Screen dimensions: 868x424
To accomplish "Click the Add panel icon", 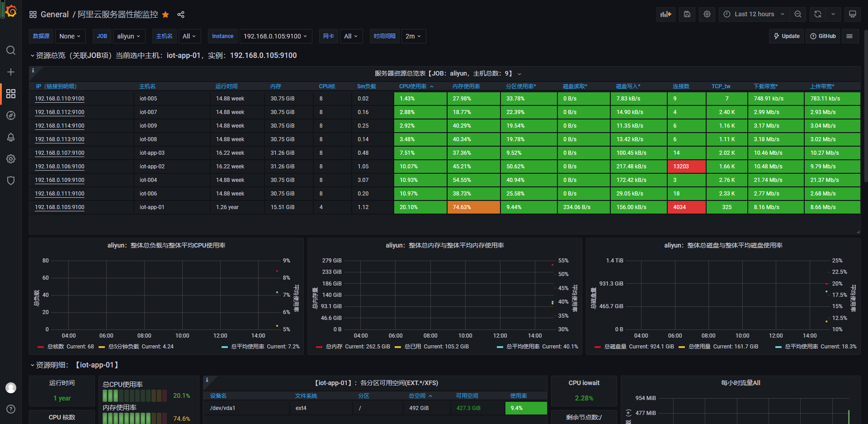I will click(666, 14).
